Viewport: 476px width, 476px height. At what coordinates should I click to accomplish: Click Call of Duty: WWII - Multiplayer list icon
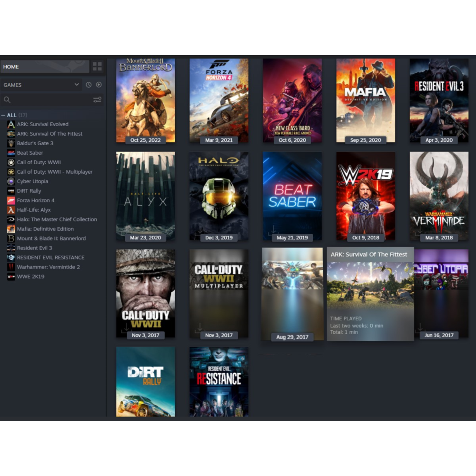click(x=11, y=172)
